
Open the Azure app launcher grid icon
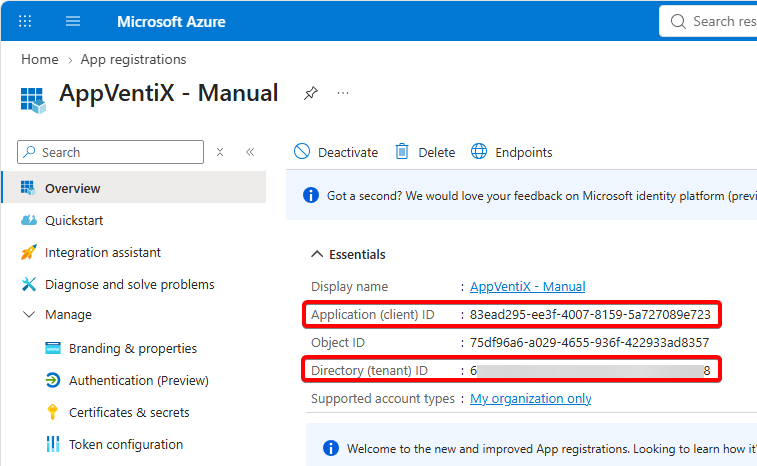pyautogui.click(x=25, y=21)
